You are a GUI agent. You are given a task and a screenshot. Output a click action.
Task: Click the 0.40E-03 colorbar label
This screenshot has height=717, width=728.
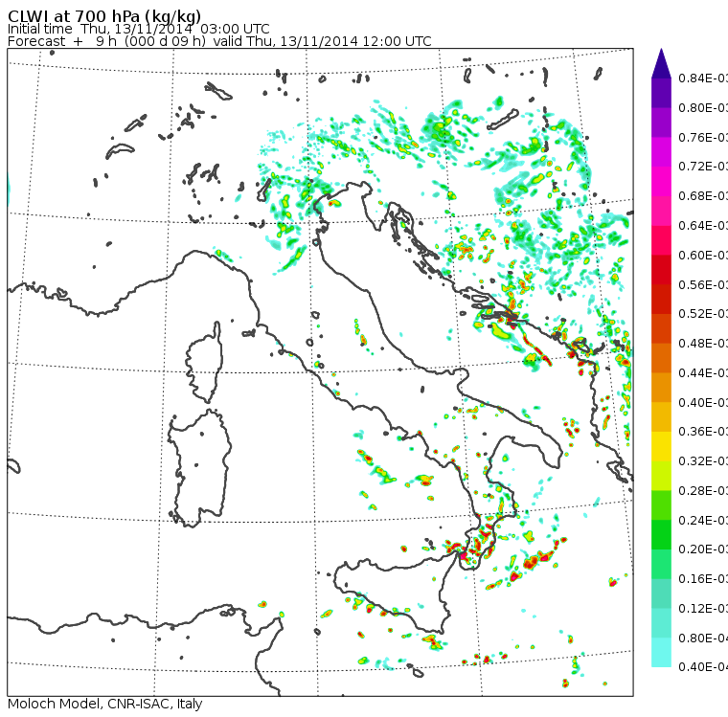click(x=703, y=402)
